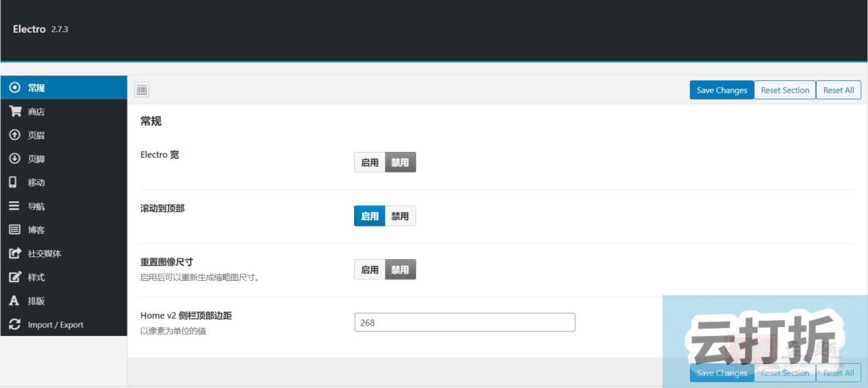The image size is (868, 388).
Task: Open the 常规 settings tab
Action: pos(64,88)
